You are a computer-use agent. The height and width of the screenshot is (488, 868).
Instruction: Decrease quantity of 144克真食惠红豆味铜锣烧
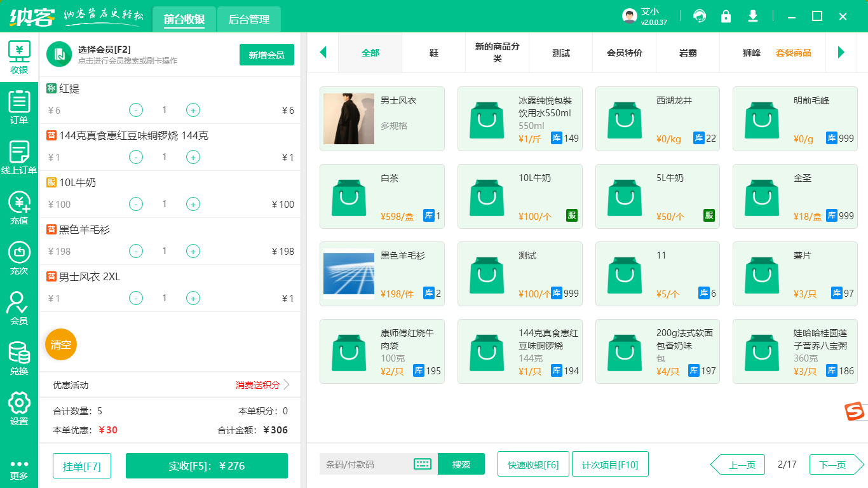[x=136, y=157]
